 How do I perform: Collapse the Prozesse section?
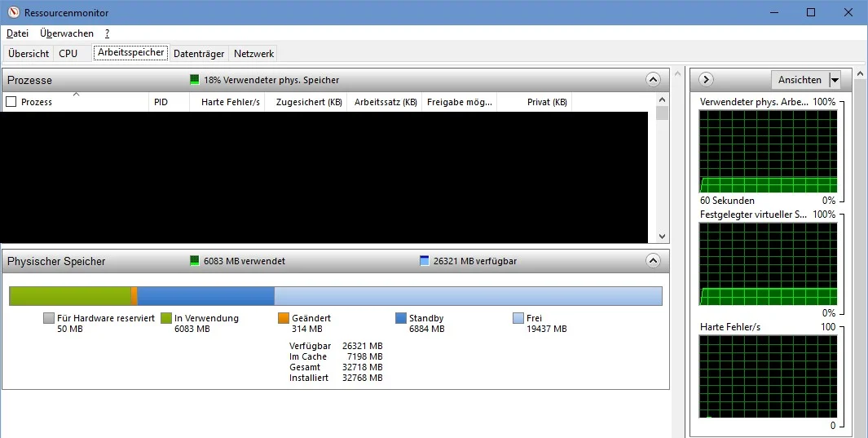click(653, 80)
